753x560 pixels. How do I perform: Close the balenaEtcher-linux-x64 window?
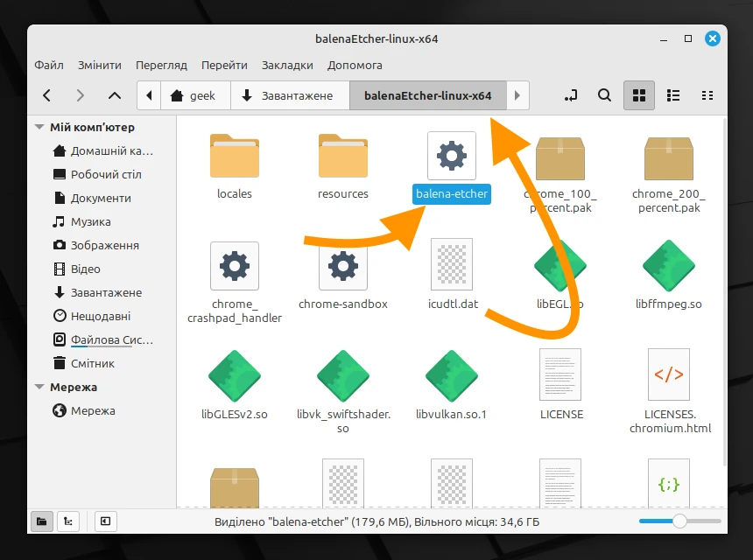[x=713, y=38]
